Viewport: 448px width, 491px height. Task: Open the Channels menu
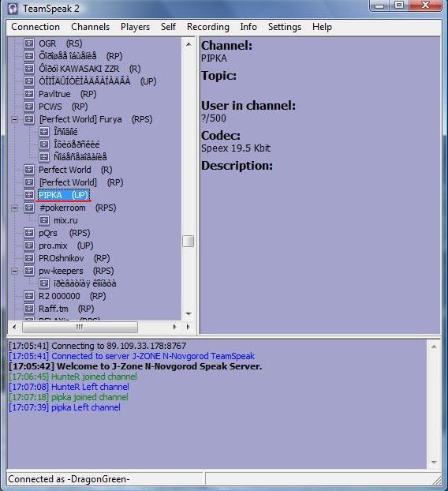point(91,27)
